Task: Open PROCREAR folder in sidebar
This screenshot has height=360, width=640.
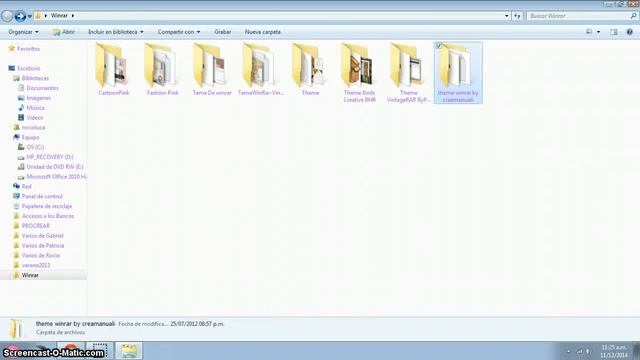Action: (36, 226)
